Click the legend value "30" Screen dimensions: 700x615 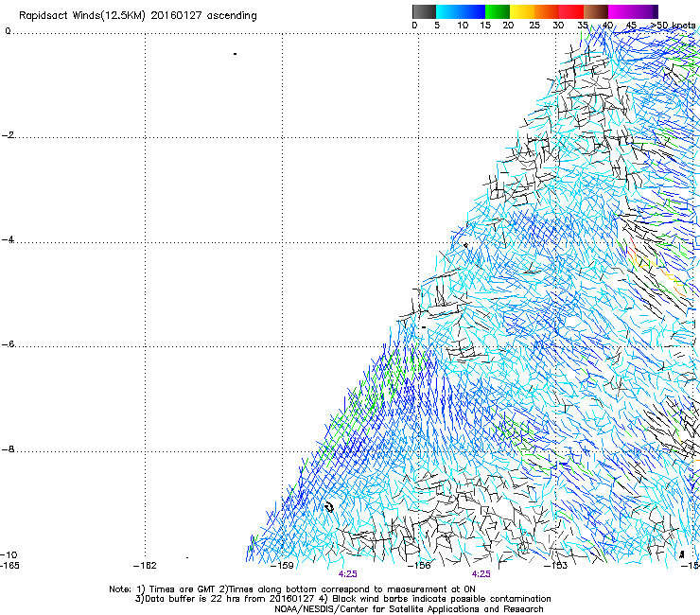click(558, 26)
